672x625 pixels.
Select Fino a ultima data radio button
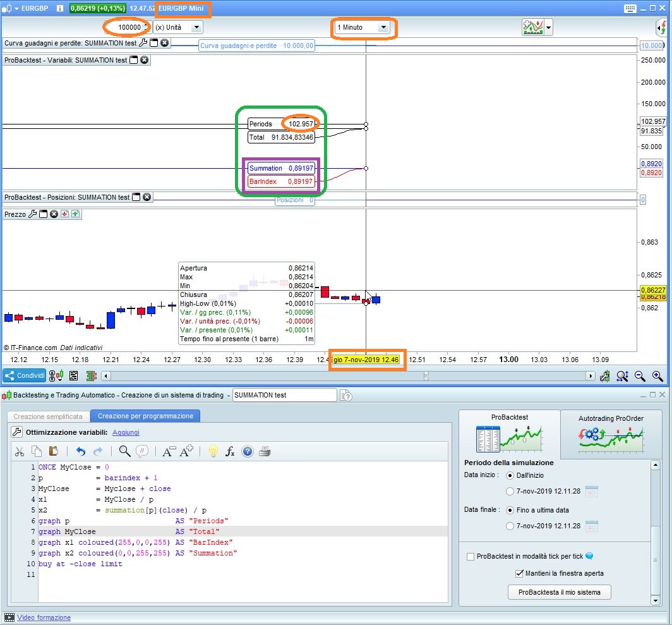point(510,510)
